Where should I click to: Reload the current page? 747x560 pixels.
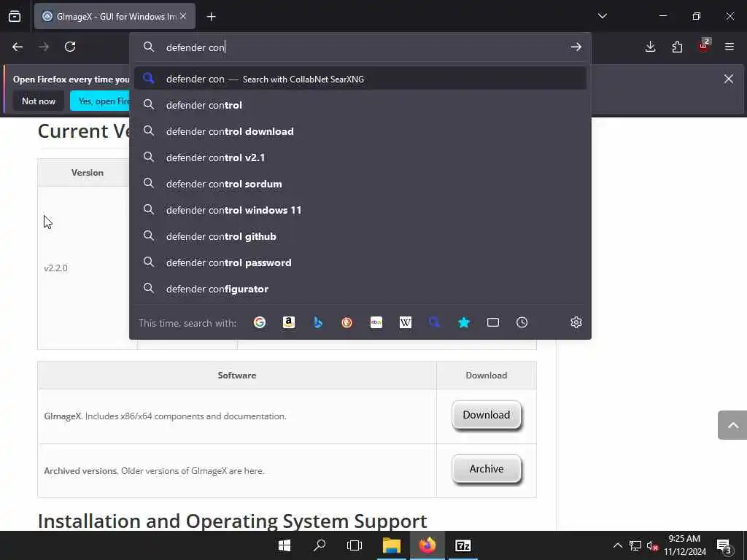coord(70,47)
